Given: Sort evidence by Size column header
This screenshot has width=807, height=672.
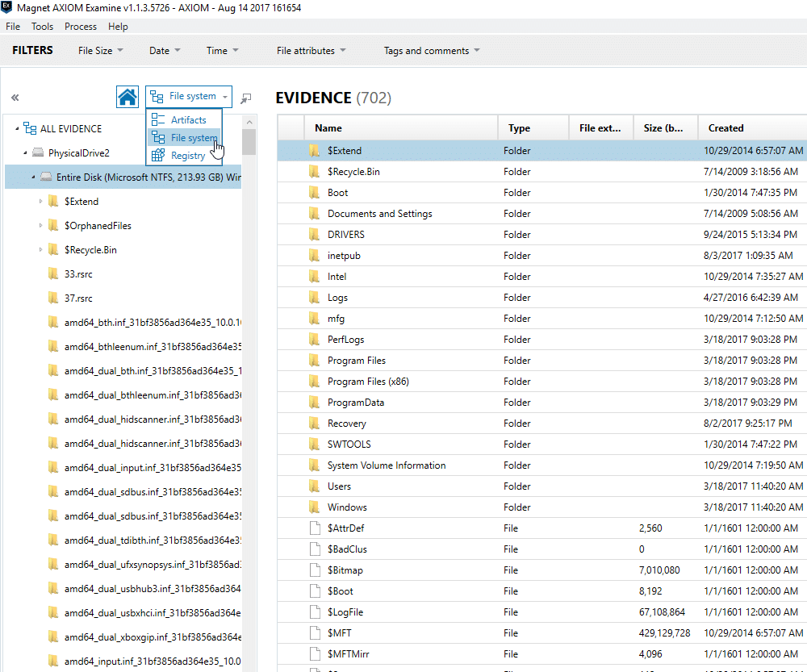Looking at the screenshot, I should tap(665, 128).
